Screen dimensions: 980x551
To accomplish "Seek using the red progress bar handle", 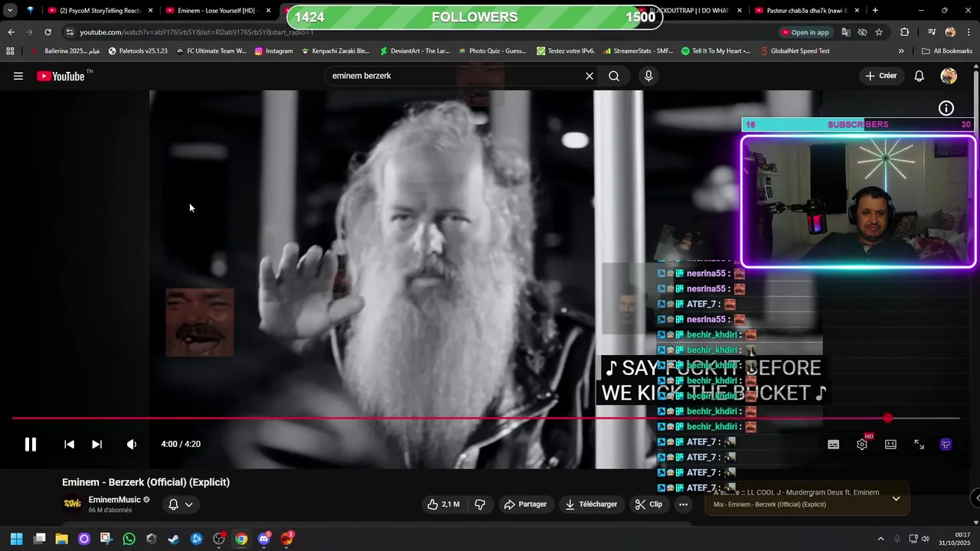I will click(887, 419).
